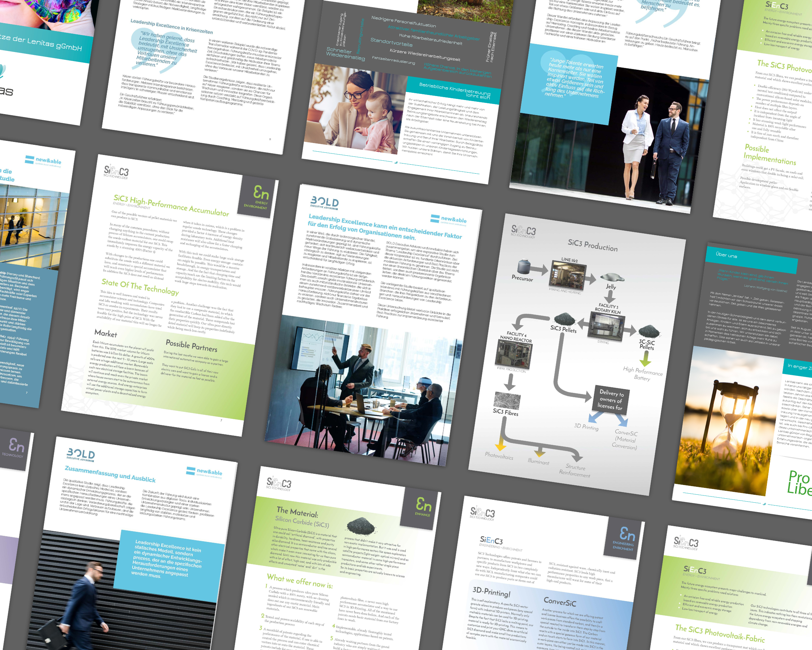The image size is (812, 650).
Task: Click the Precursor container icon in the diagram
Action: pyautogui.click(x=524, y=266)
